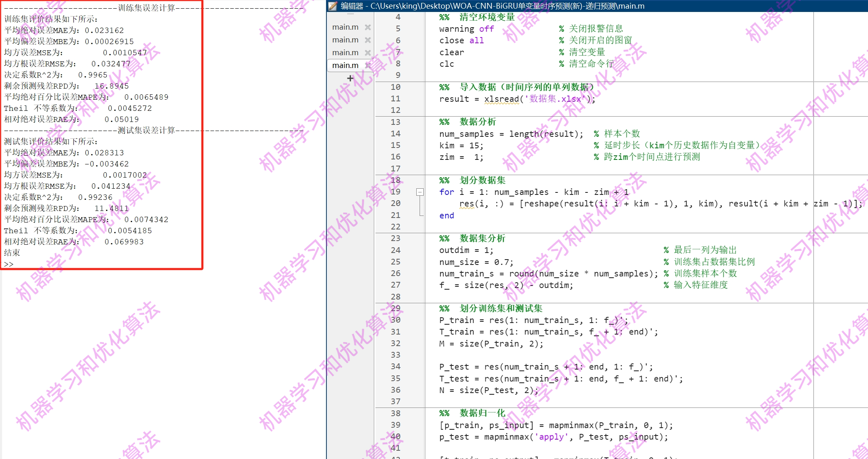Click the underlined xlsread warning
The height and width of the screenshot is (459, 868).
click(x=501, y=99)
